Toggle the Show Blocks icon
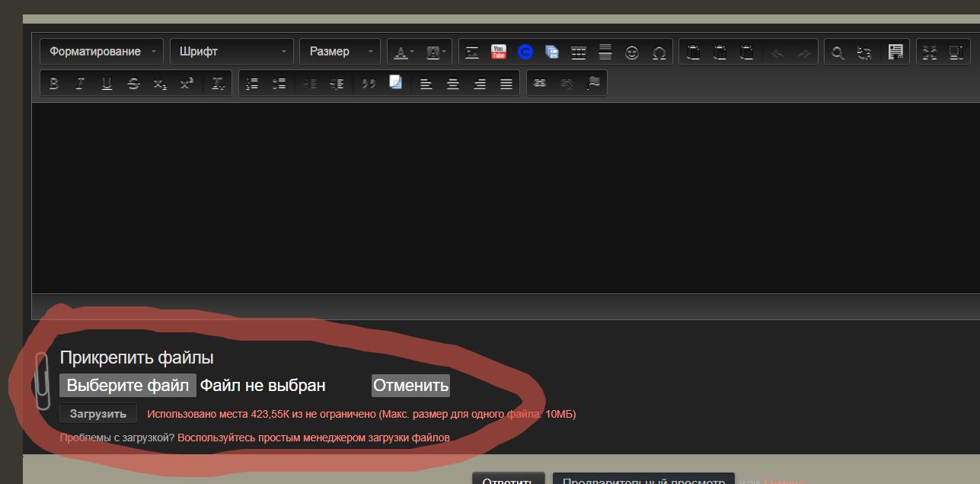This screenshot has width=980, height=484. pos(956,53)
